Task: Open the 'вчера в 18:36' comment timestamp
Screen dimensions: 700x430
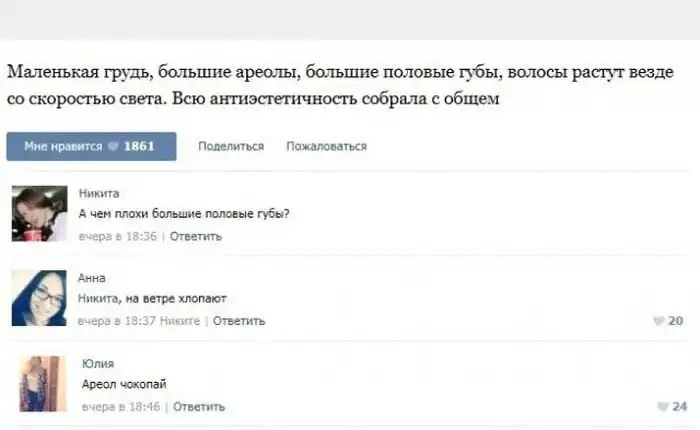Action: (x=120, y=236)
